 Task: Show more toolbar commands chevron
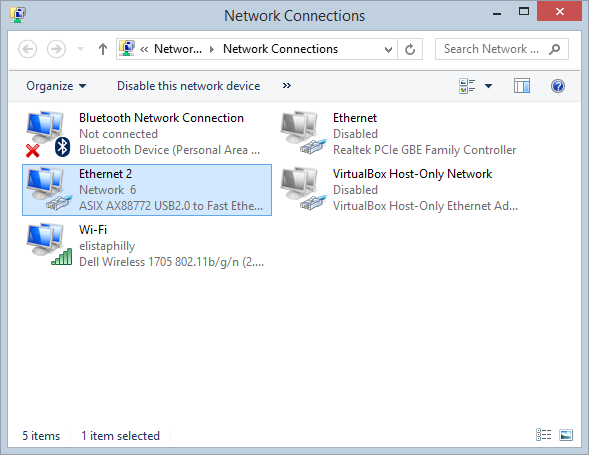[x=287, y=86]
